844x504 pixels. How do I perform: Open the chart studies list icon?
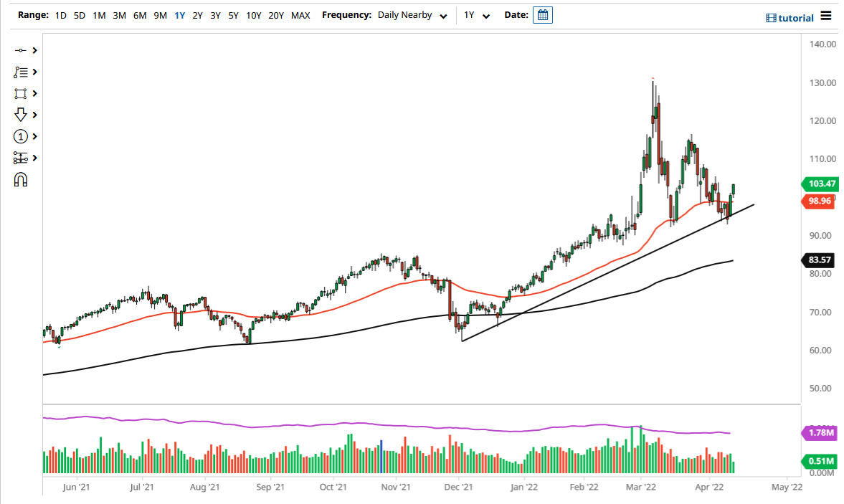[x=21, y=72]
